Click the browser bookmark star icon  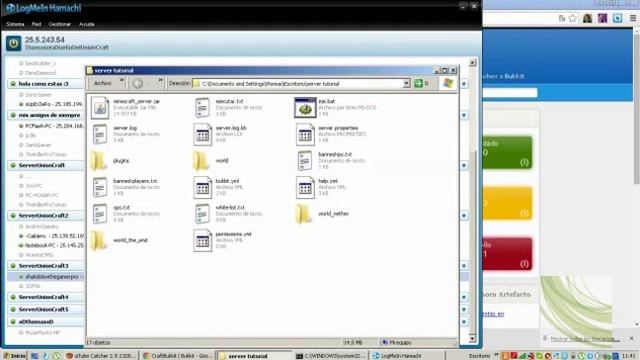coord(573,18)
